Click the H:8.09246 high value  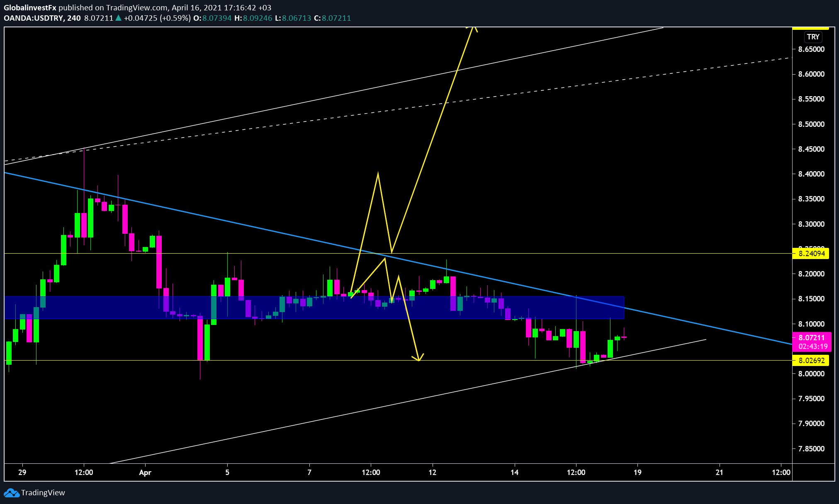click(x=253, y=18)
